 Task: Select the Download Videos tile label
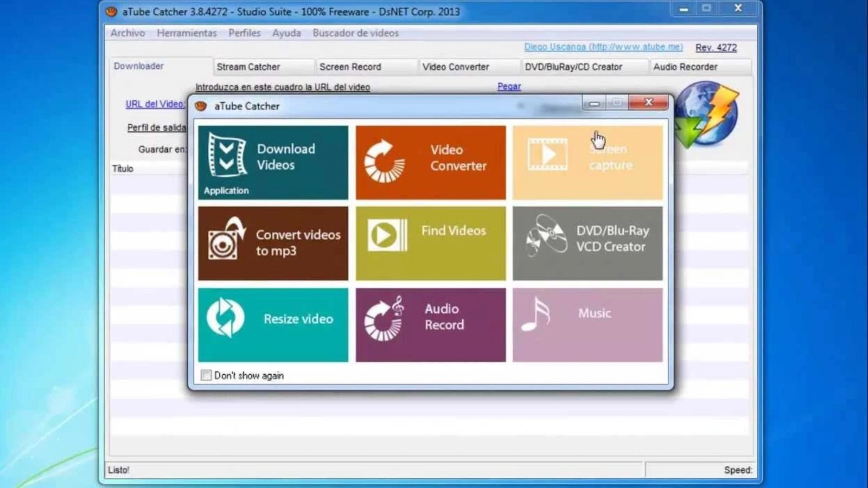click(x=286, y=157)
